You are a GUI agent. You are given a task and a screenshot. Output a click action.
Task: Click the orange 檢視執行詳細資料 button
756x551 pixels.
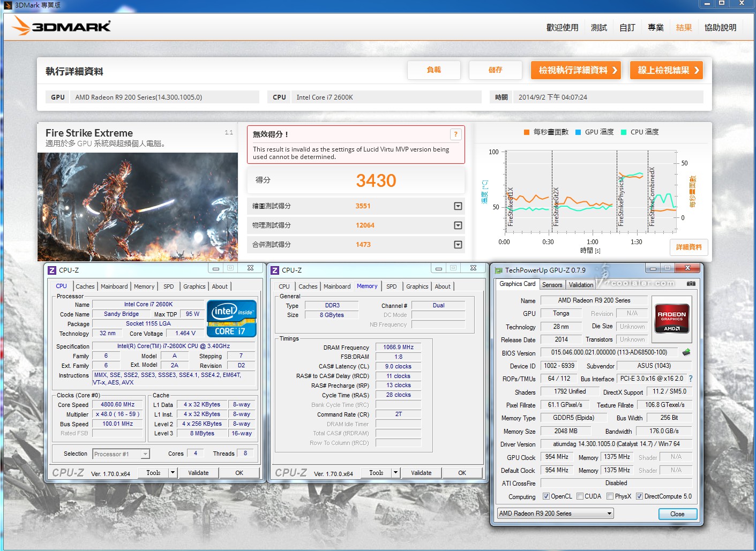[x=576, y=70]
